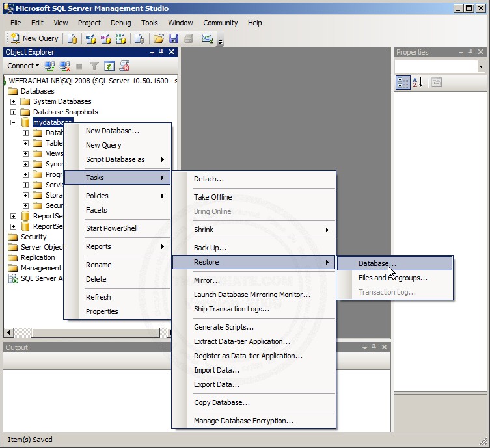Viewport: 490px width, 448px height.
Task: Click the XMLA query toolbar icon
Action: [x=121, y=39]
